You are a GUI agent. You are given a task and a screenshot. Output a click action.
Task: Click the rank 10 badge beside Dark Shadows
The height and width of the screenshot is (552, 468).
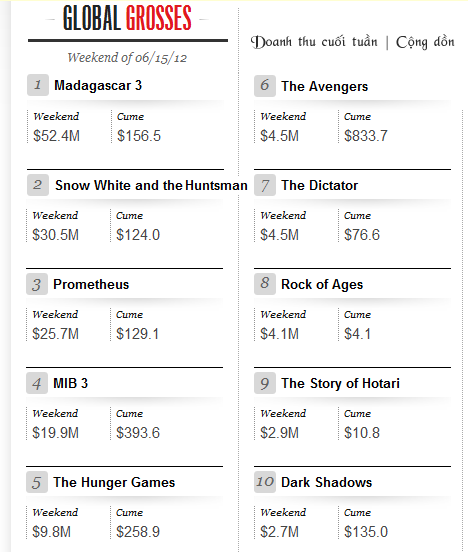pyautogui.click(x=265, y=482)
